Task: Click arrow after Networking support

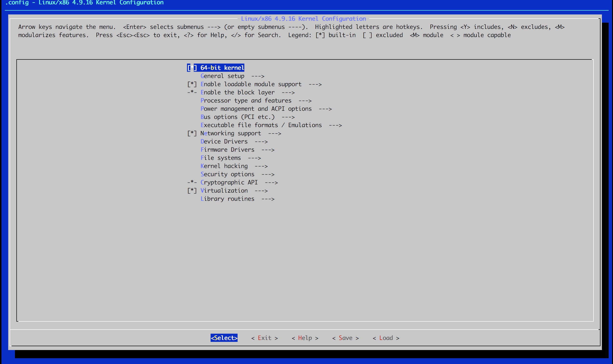Action: point(275,133)
